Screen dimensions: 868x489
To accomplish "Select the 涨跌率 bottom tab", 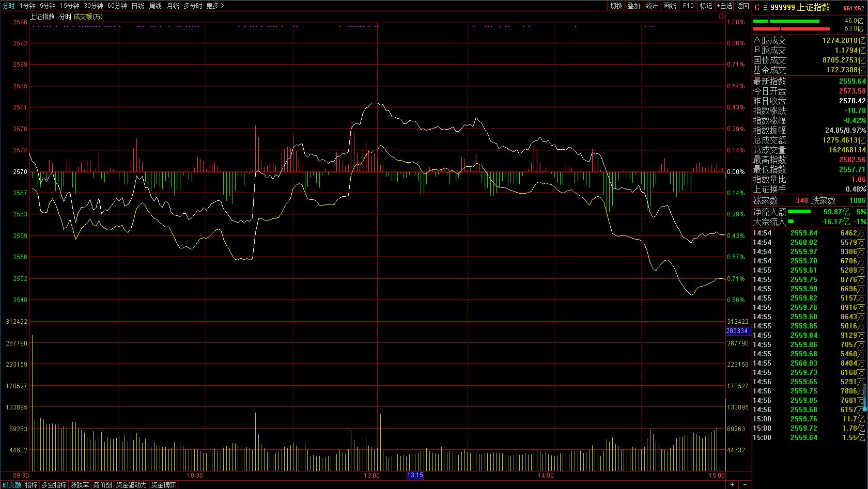I will pyautogui.click(x=80, y=485).
